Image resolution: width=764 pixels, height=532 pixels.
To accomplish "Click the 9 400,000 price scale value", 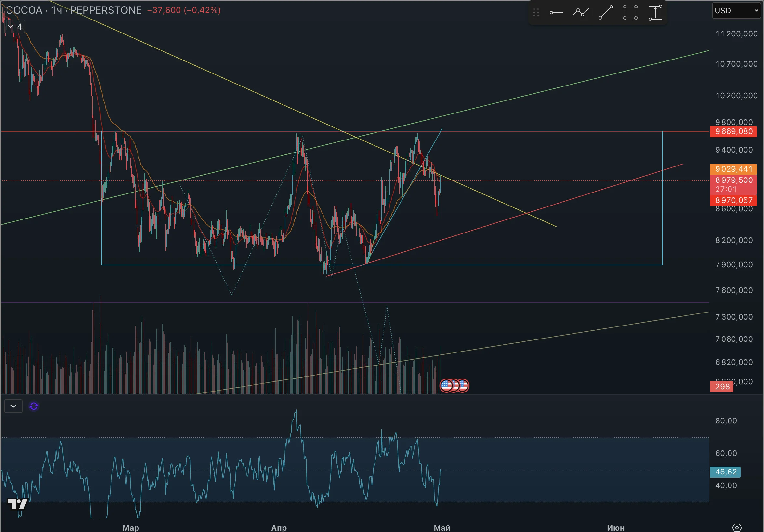I will 734,150.
